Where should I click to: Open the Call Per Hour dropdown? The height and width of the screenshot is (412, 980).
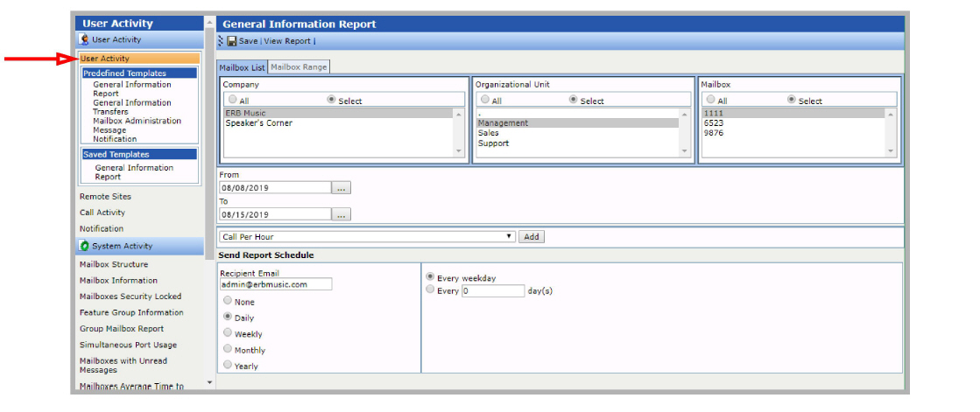(x=368, y=236)
